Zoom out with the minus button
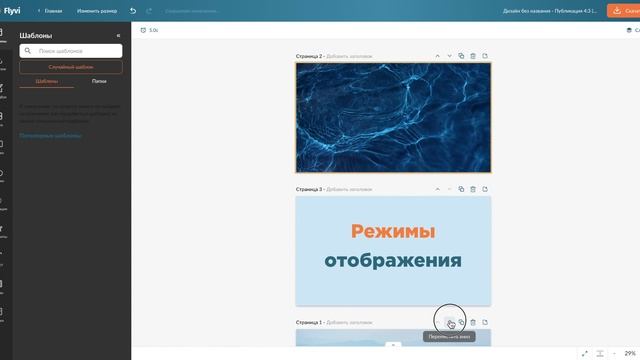Image resolution: width=640 pixels, height=360 pixels. coord(614,353)
